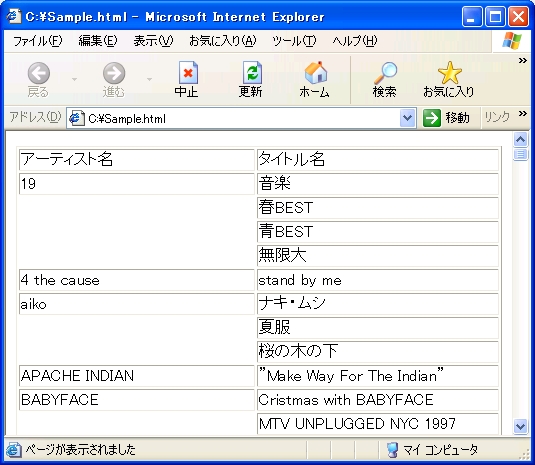Maximize the Internet Explorer window
The height and width of the screenshot is (465, 535).
(495, 16)
